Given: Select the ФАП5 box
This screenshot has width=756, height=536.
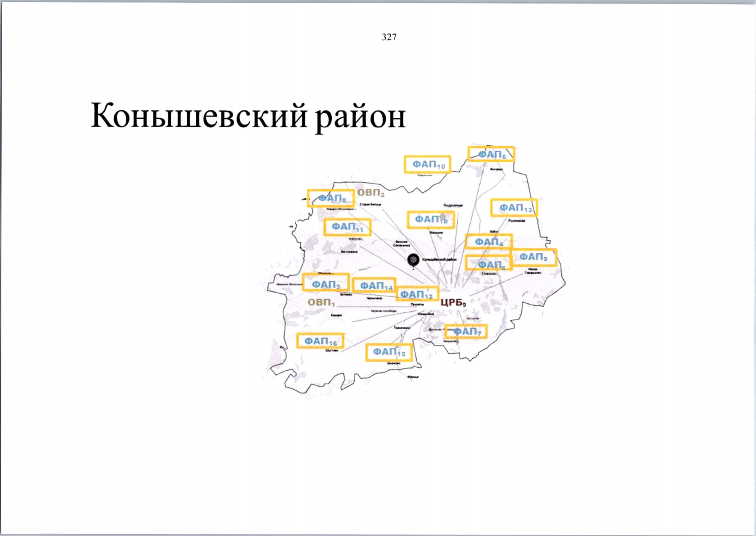Looking at the screenshot, I should click(x=489, y=264).
